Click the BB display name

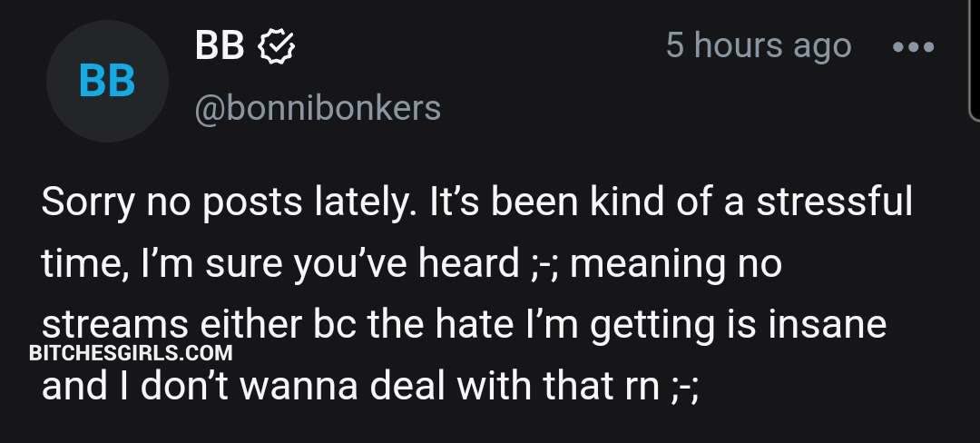pos(219,45)
